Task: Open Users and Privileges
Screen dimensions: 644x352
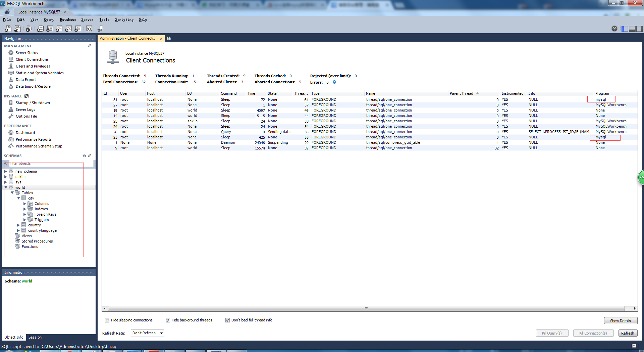Action: click(33, 66)
